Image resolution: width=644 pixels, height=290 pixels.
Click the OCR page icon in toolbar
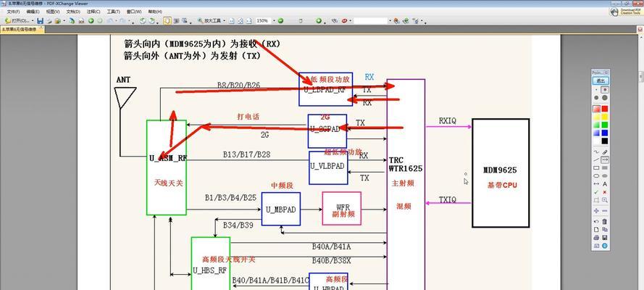pos(82,20)
